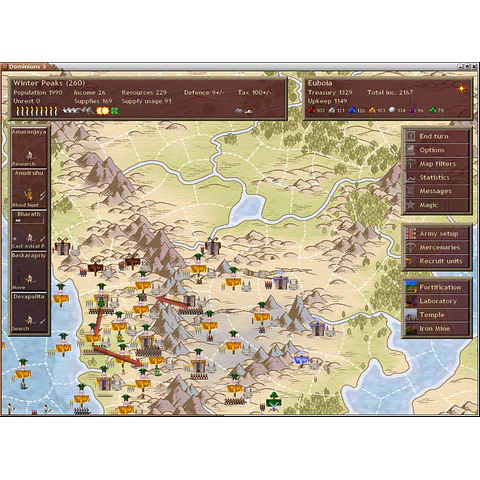The width and height of the screenshot is (480, 480).
Task: Click the Temple building icon
Action: 411,315
